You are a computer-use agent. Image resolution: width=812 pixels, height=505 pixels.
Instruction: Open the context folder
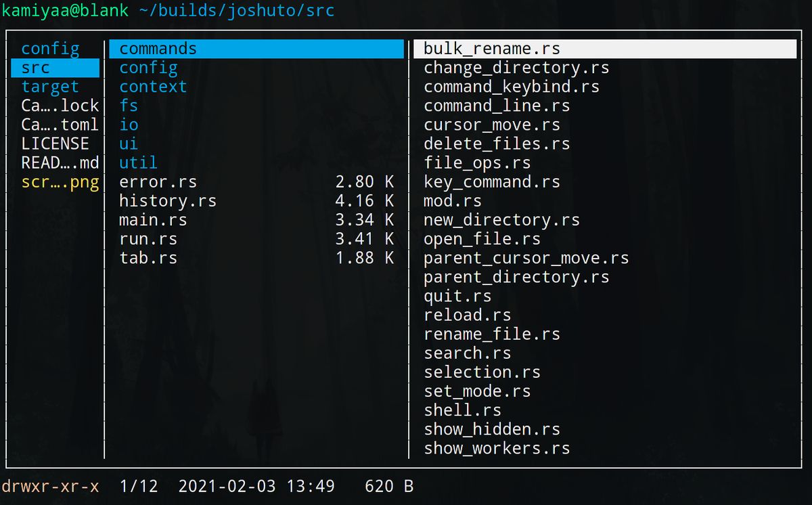(153, 86)
